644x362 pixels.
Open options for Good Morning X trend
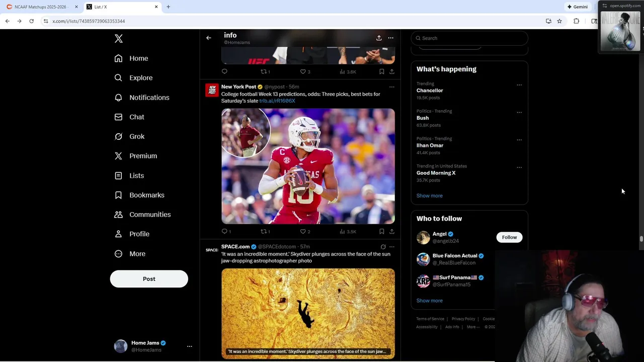click(519, 167)
